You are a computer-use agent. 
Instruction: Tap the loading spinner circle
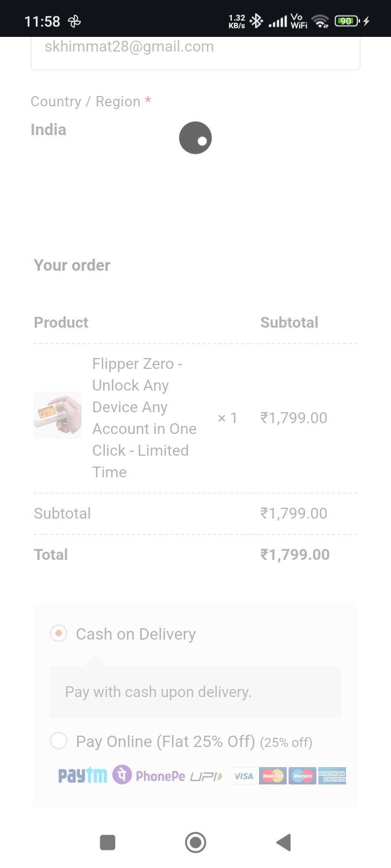tap(195, 138)
